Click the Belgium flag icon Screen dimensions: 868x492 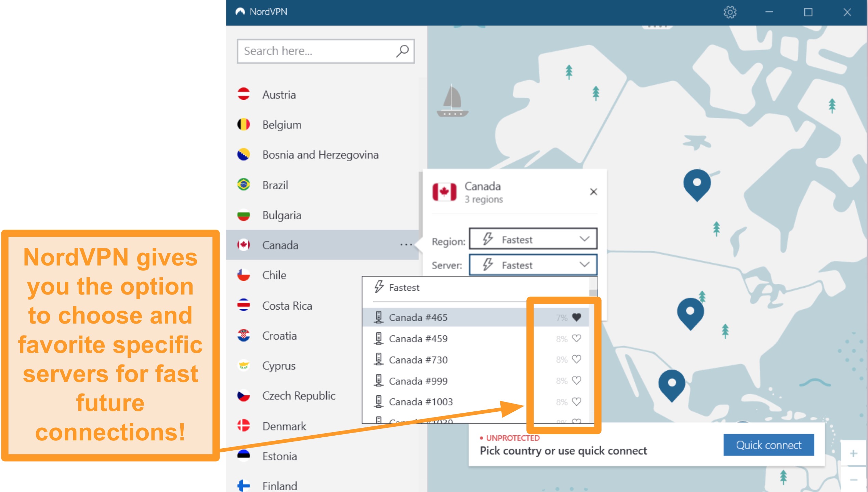click(x=244, y=124)
